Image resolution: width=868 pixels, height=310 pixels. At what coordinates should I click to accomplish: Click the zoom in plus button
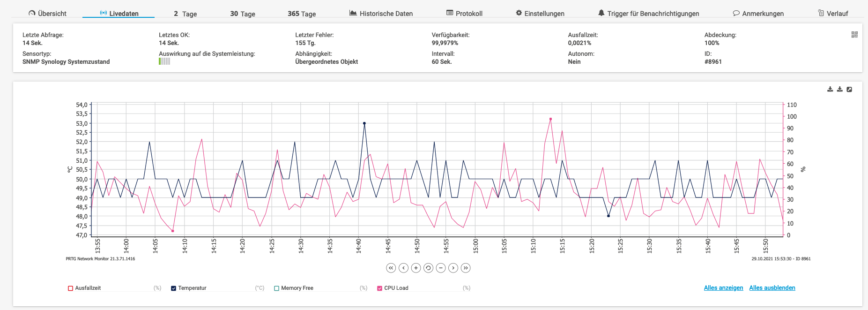416,268
